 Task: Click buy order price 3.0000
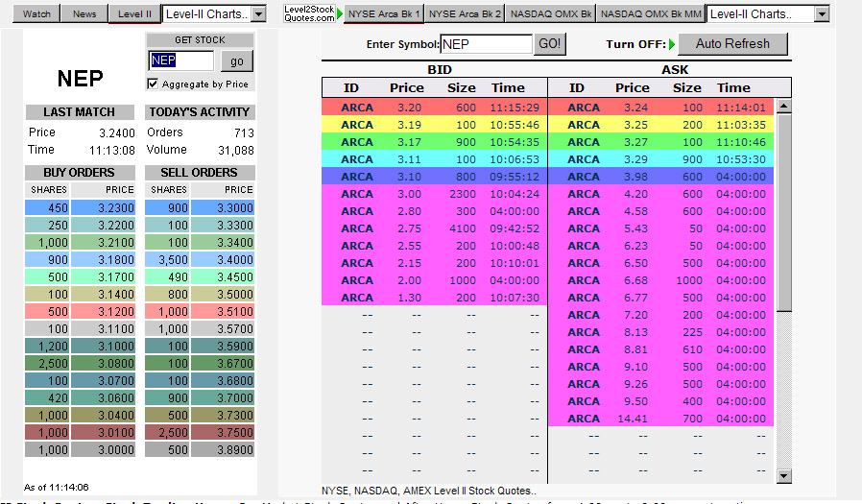coord(104,449)
